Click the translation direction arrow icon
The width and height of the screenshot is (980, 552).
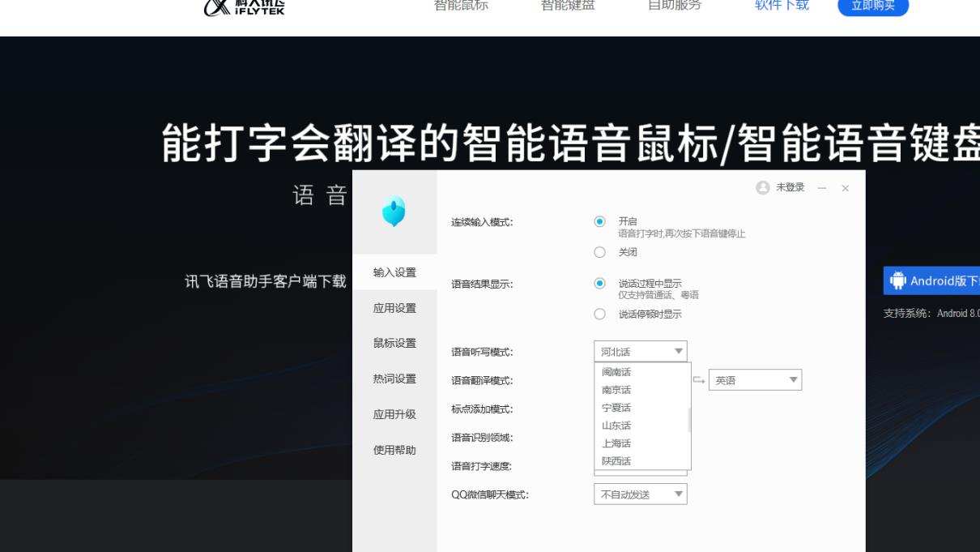coord(699,379)
